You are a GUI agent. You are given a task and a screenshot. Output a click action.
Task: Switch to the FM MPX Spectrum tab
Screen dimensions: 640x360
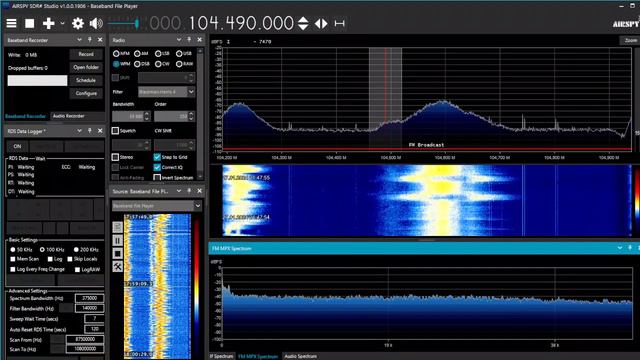(x=258, y=356)
